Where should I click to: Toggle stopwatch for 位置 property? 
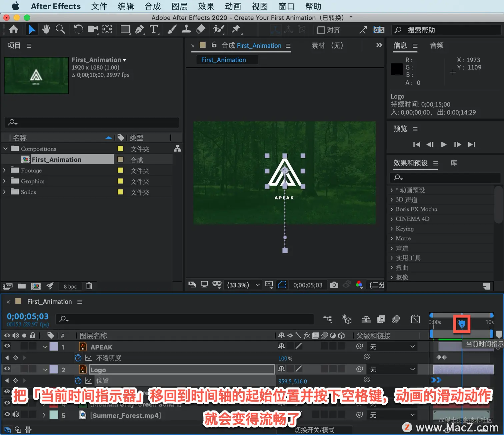pos(78,381)
